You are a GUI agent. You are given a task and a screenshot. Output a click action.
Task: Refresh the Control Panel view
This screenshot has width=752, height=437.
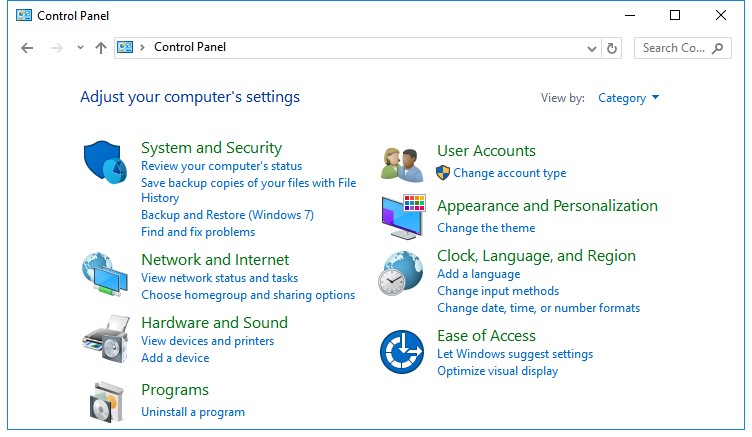(611, 48)
